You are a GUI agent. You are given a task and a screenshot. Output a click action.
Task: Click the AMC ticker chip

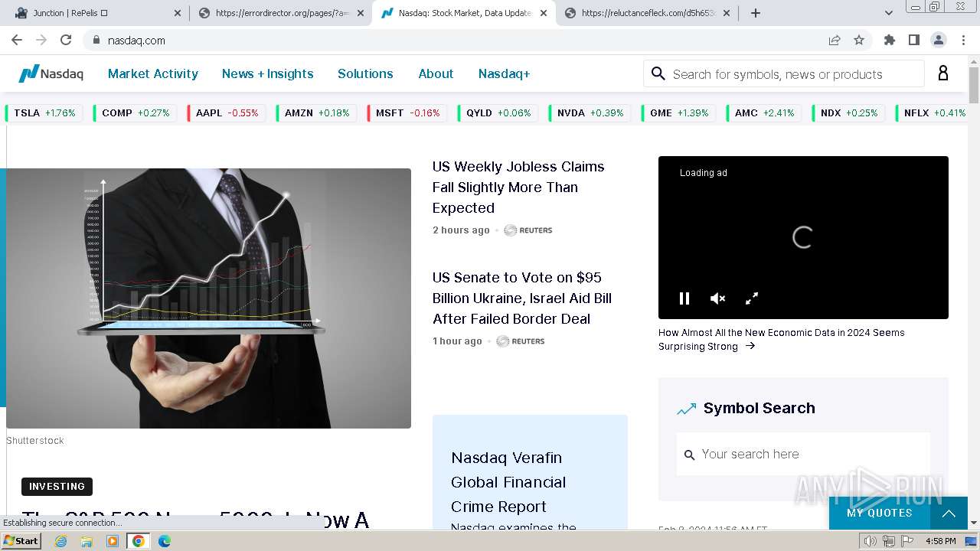point(764,113)
